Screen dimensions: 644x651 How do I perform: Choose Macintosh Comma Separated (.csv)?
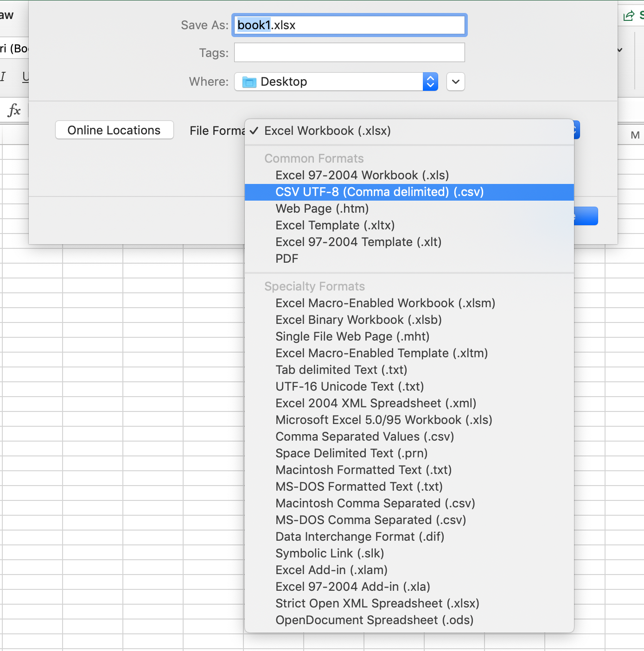[409, 503]
